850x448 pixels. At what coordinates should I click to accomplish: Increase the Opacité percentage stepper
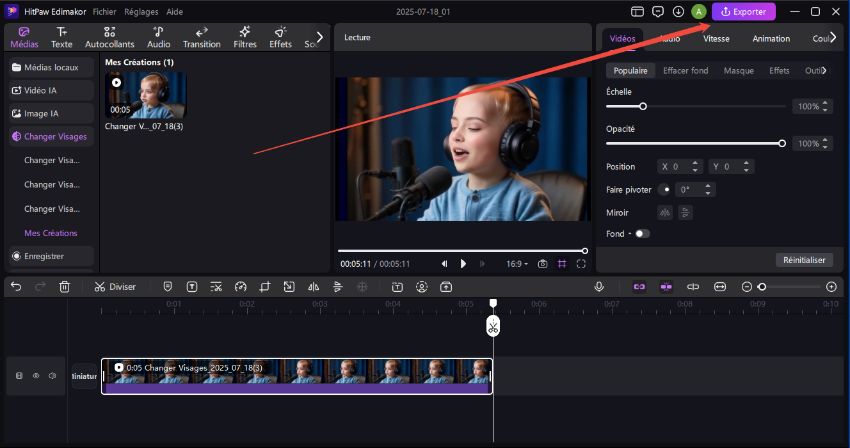[x=825, y=140]
